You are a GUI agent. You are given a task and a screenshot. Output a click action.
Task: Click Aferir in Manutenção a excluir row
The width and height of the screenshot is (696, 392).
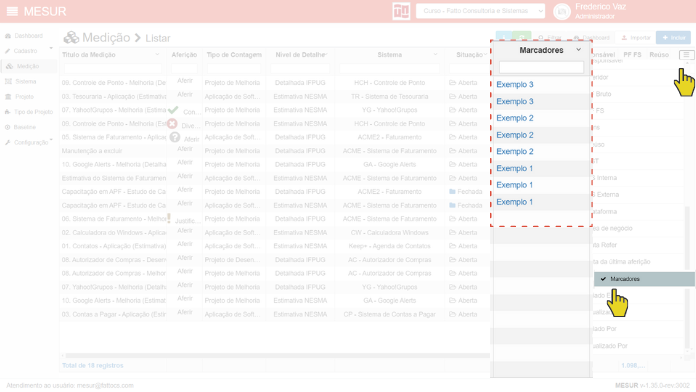[x=185, y=149]
